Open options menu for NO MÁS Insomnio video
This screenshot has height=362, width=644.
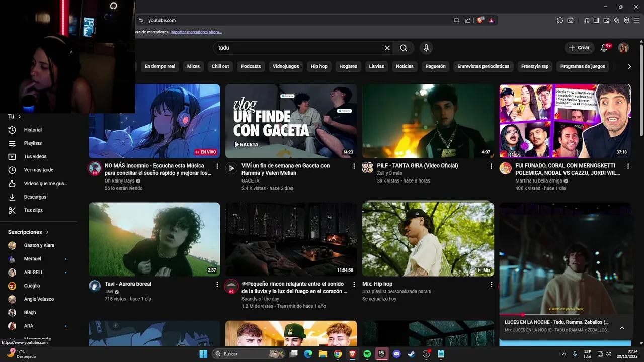click(217, 166)
